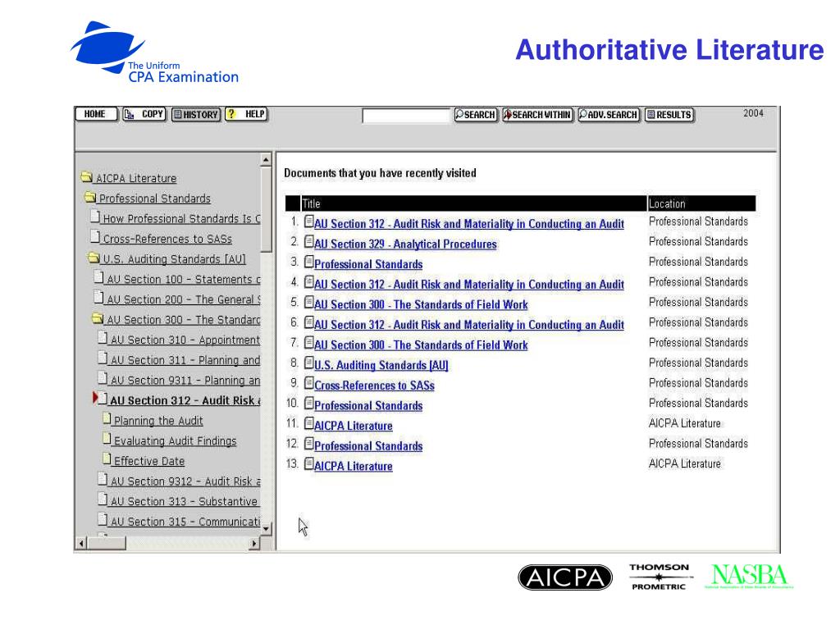Open history item 13 AICPA Literature link

pyautogui.click(x=354, y=467)
